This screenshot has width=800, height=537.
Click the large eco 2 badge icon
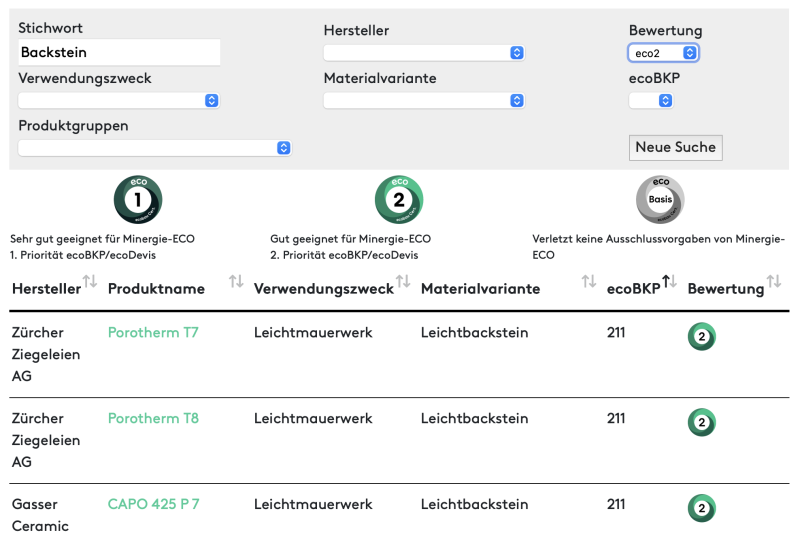click(x=399, y=199)
